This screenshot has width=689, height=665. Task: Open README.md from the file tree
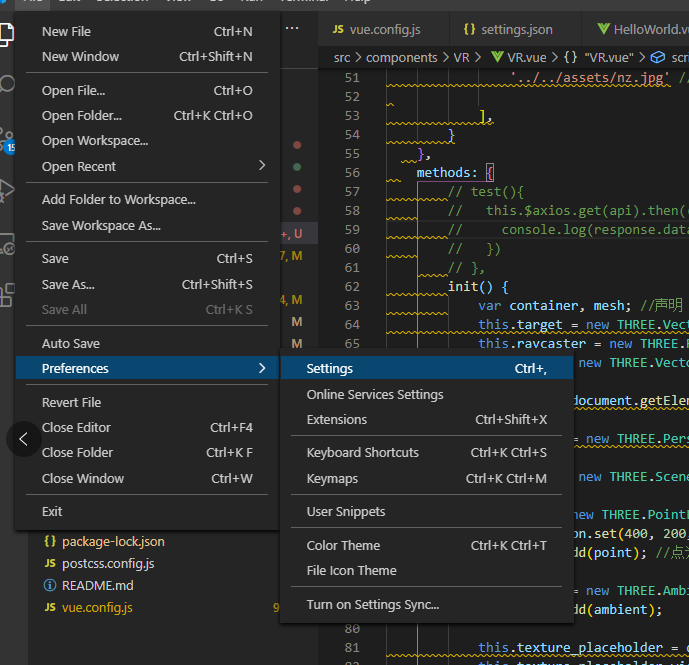click(97, 585)
